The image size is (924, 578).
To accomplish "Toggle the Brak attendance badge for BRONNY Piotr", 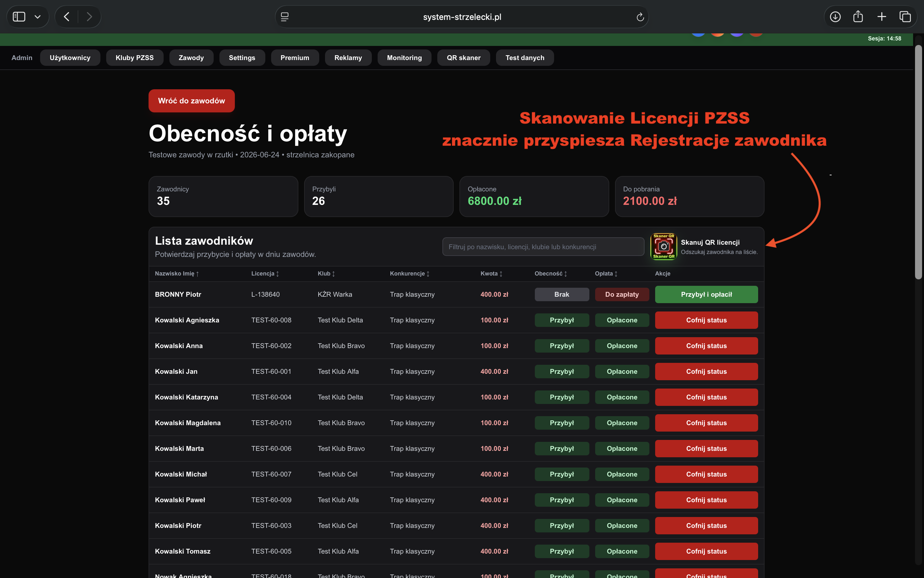I will pos(562,294).
